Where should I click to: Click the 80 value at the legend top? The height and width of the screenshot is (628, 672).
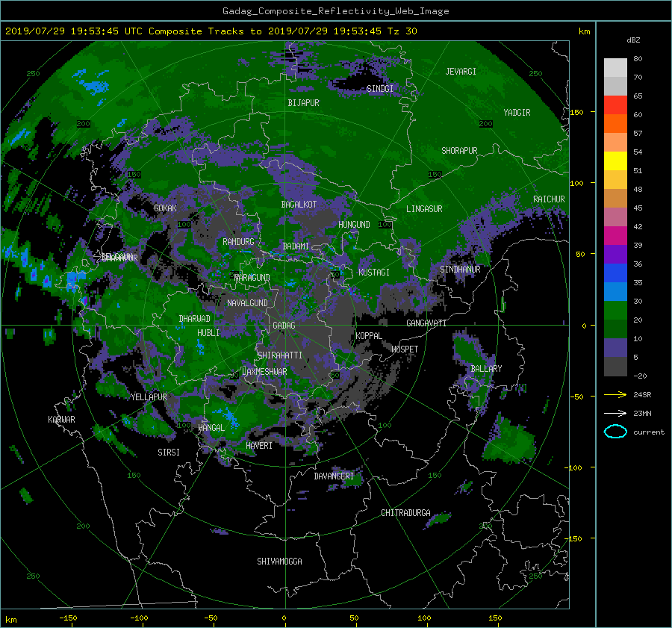tap(638, 59)
